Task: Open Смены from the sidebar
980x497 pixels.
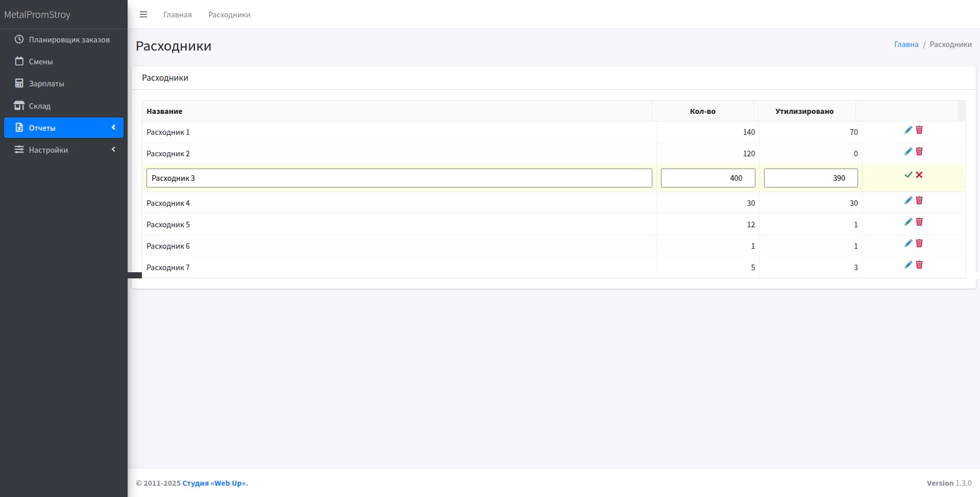Action: (40, 61)
